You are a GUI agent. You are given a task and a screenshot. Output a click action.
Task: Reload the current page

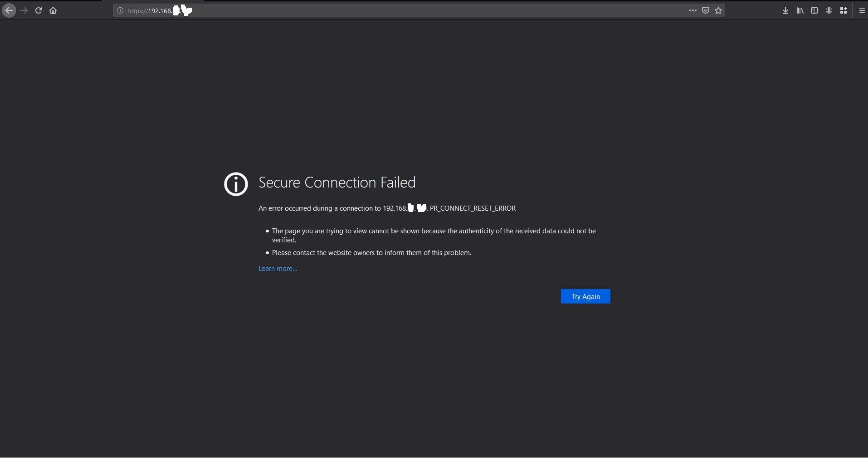tap(39, 10)
